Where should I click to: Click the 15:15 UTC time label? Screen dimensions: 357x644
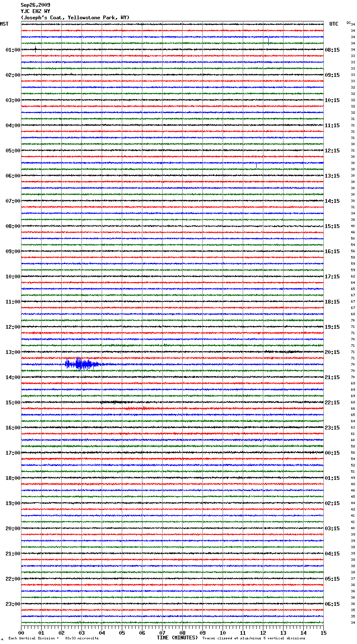click(332, 226)
